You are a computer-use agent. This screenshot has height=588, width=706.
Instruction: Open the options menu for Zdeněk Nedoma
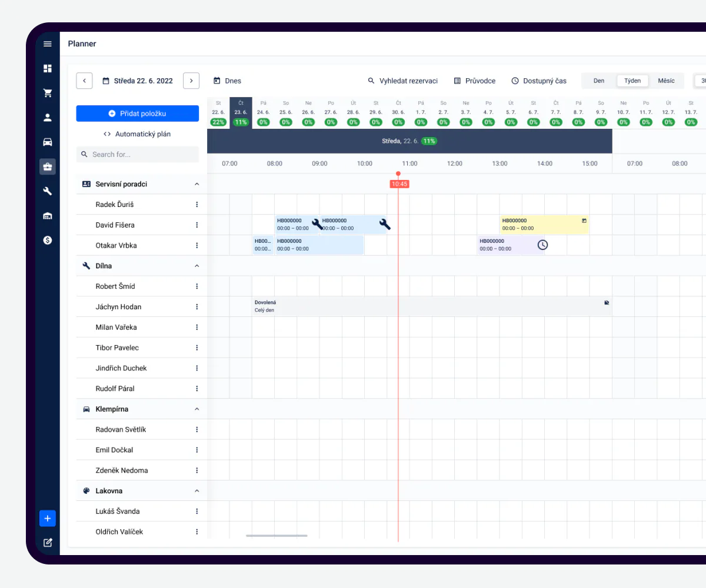pyautogui.click(x=197, y=470)
